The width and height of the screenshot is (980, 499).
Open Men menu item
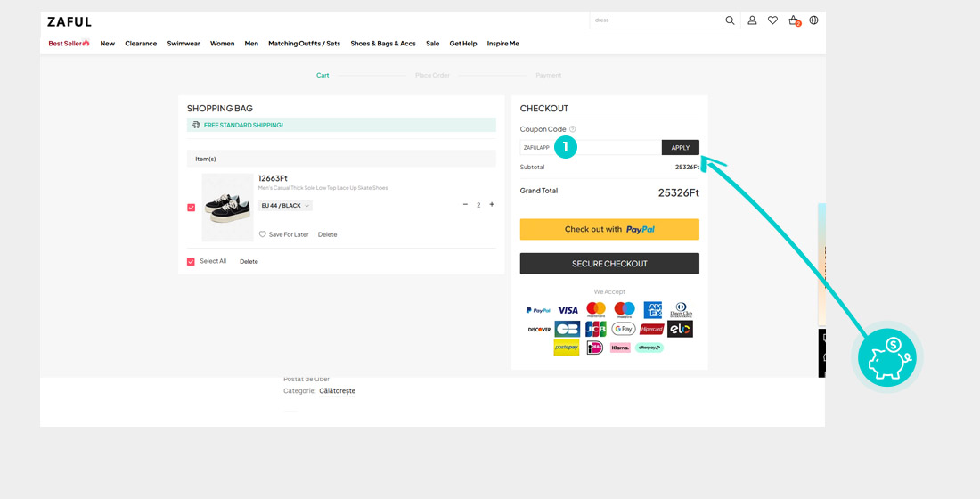point(251,43)
